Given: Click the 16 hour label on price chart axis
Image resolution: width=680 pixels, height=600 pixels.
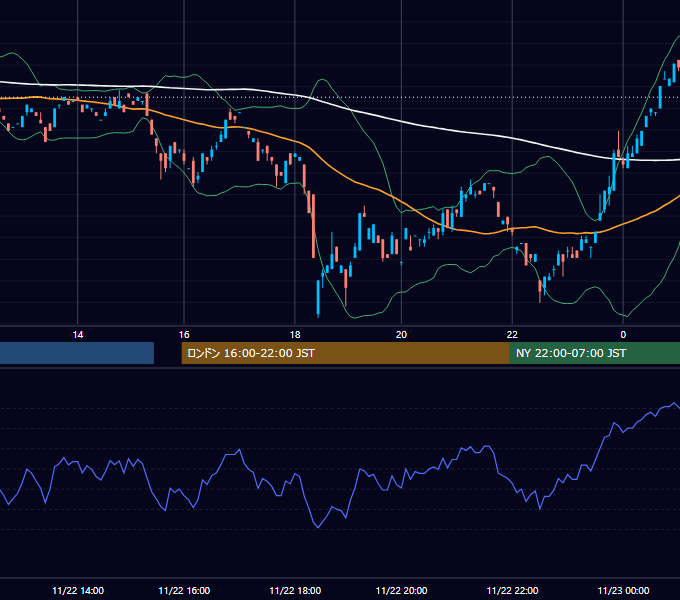Looking at the screenshot, I should tap(184, 335).
